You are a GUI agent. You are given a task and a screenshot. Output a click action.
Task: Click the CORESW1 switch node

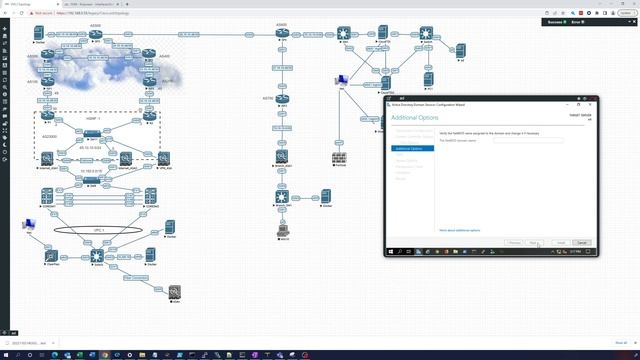tap(47, 196)
